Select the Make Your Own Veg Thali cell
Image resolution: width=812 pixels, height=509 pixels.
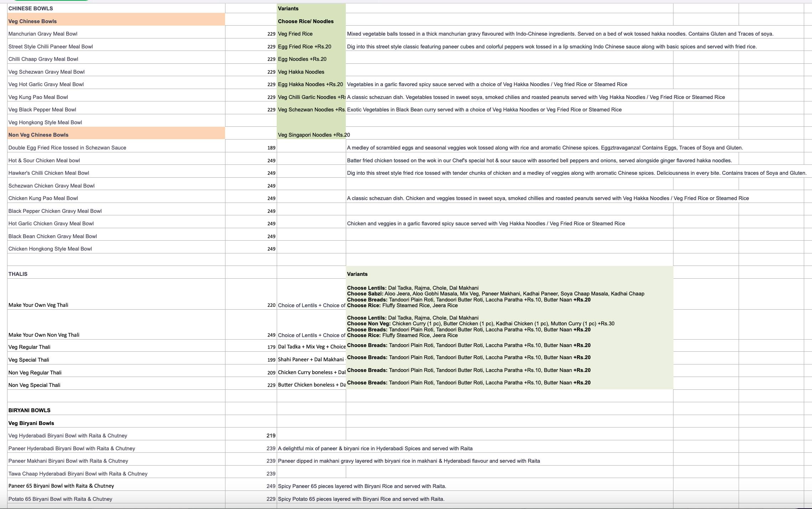pyautogui.click(x=38, y=305)
